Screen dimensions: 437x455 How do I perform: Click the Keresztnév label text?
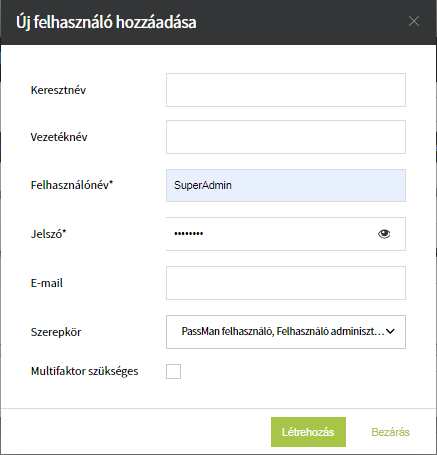click(58, 90)
